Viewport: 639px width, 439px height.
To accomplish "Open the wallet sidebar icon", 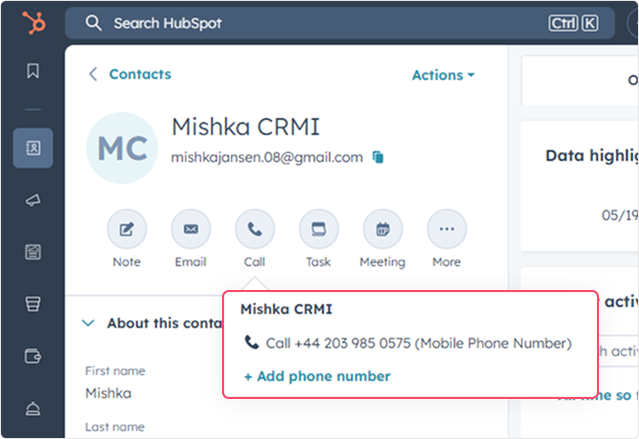I will (33, 356).
